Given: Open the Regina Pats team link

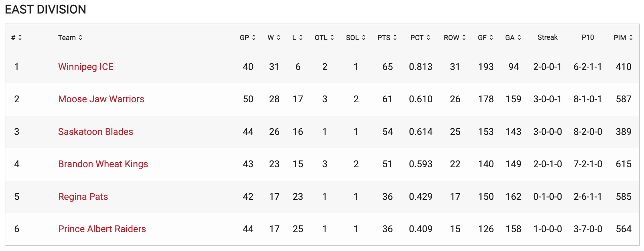Looking at the screenshot, I should pyautogui.click(x=83, y=196).
